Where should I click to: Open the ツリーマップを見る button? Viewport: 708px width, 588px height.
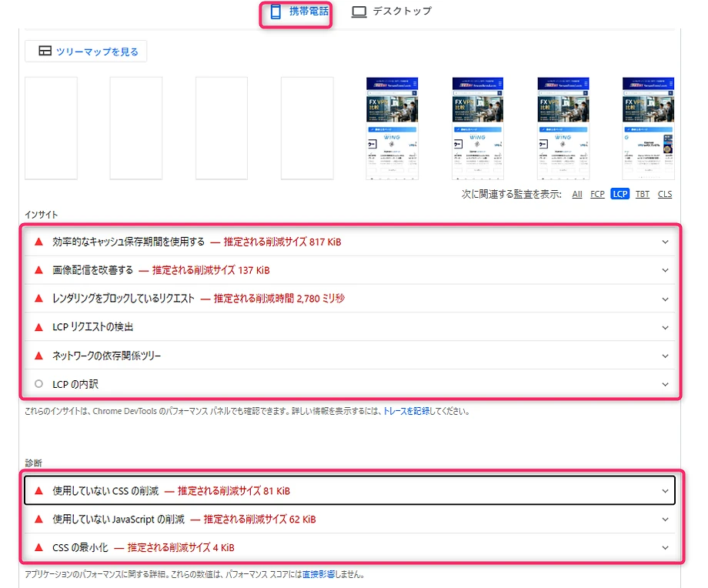[85, 51]
